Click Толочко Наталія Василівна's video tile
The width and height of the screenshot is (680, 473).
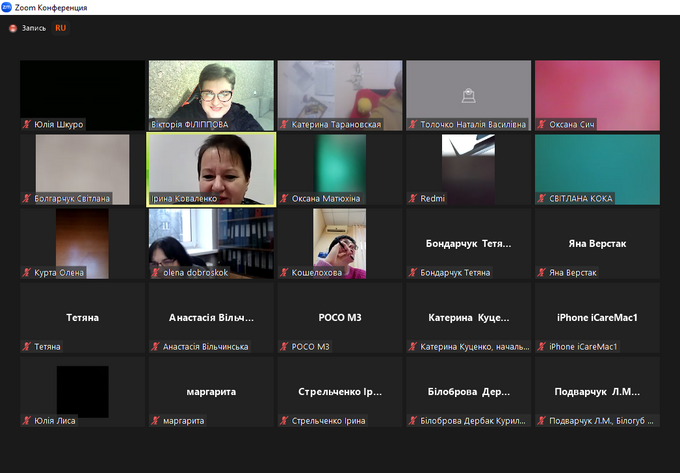click(468, 94)
